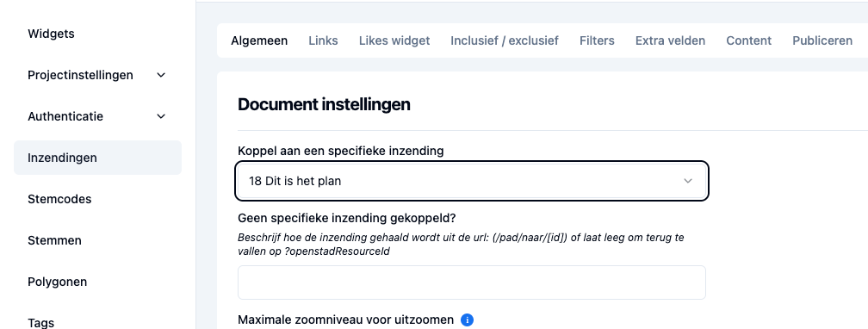Expand the Authenticatie chevron
868x329 pixels.
pos(161,116)
